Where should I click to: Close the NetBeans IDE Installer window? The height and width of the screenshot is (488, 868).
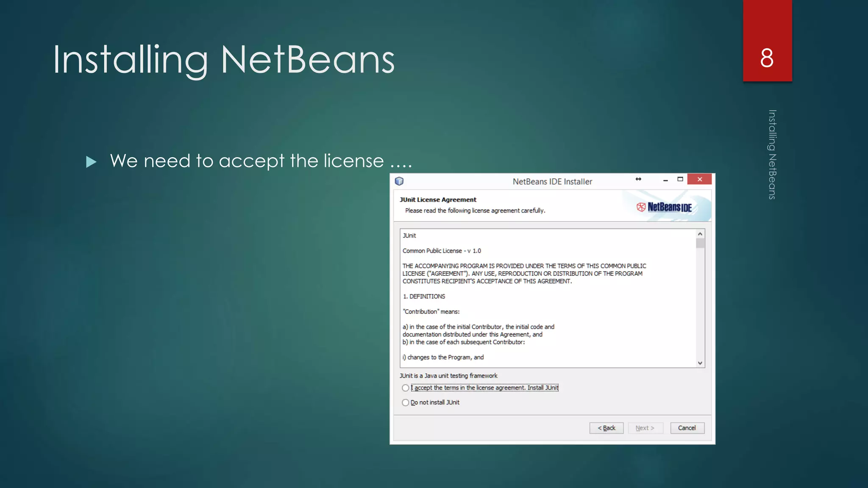tap(699, 179)
